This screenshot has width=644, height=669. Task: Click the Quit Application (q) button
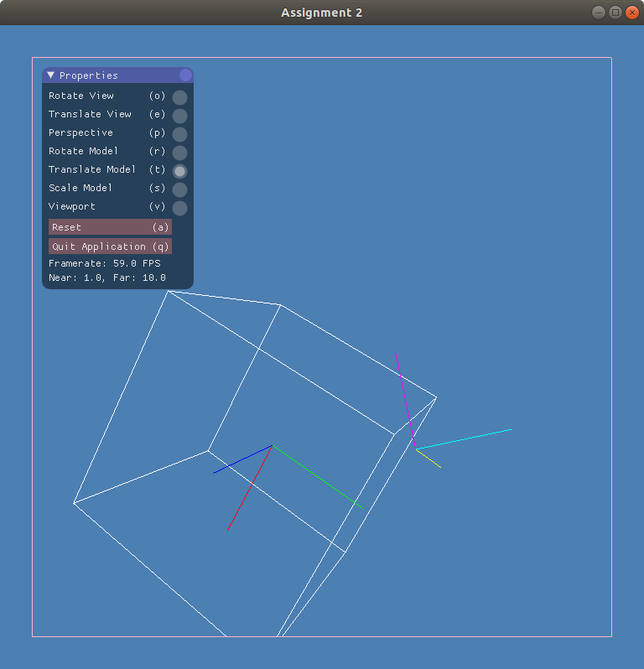click(110, 246)
